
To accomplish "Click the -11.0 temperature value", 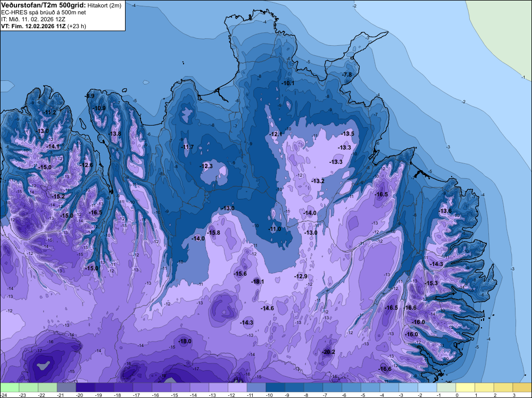I will (x=275, y=229).
